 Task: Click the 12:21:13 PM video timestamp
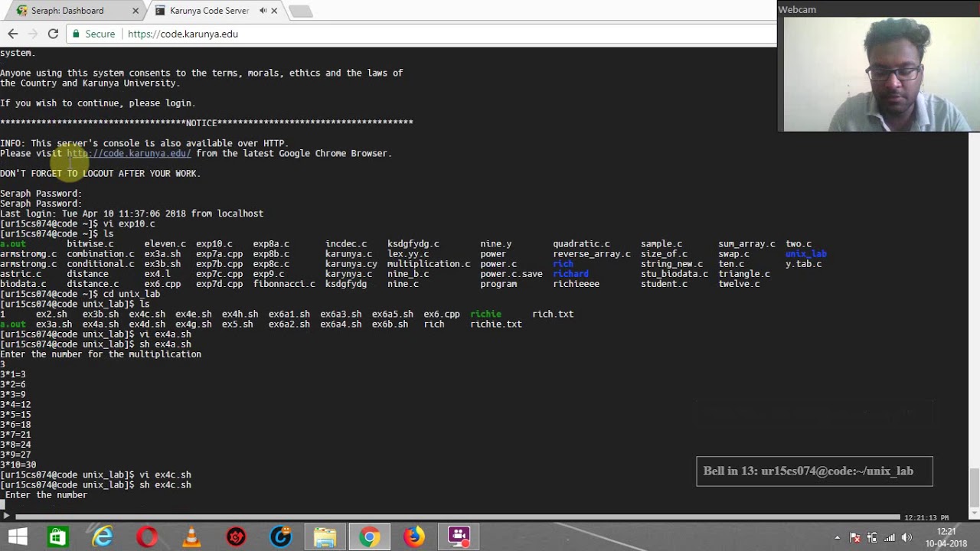(926, 518)
